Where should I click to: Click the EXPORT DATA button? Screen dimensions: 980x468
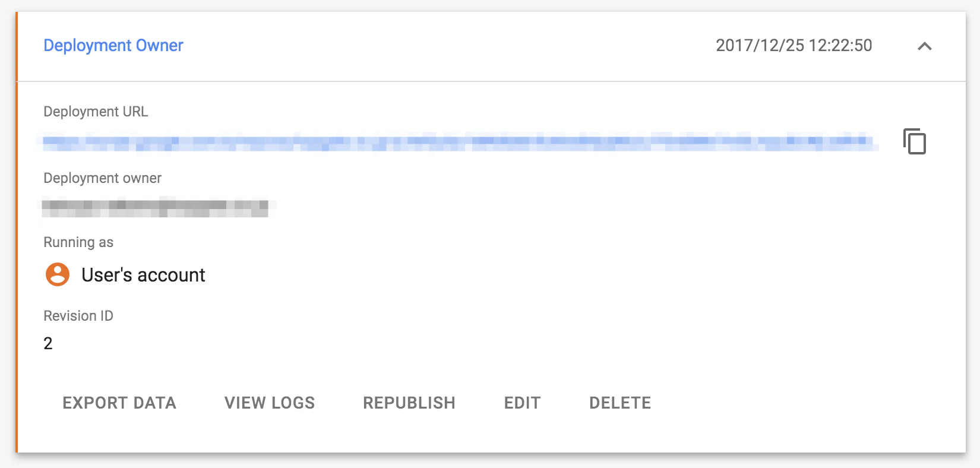(x=119, y=403)
